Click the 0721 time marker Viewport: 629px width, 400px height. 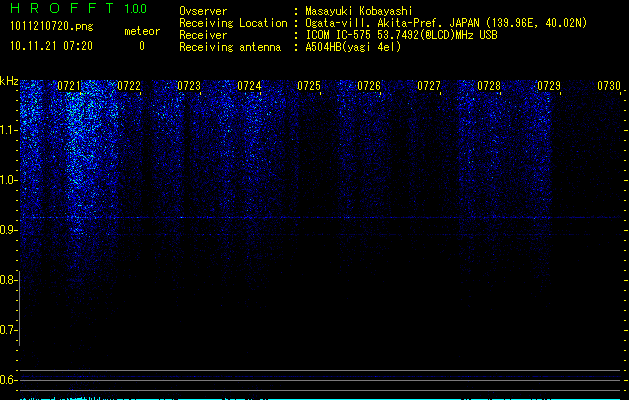coord(69,86)
